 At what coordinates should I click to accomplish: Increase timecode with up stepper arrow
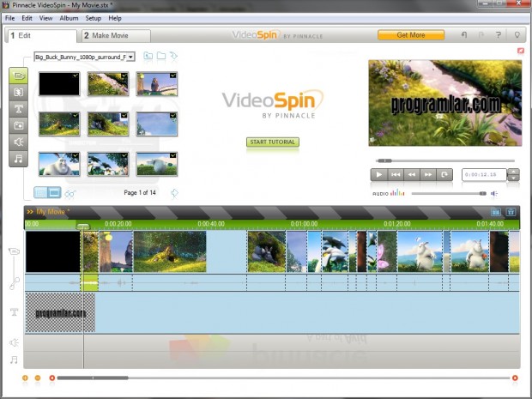point(513,172)
